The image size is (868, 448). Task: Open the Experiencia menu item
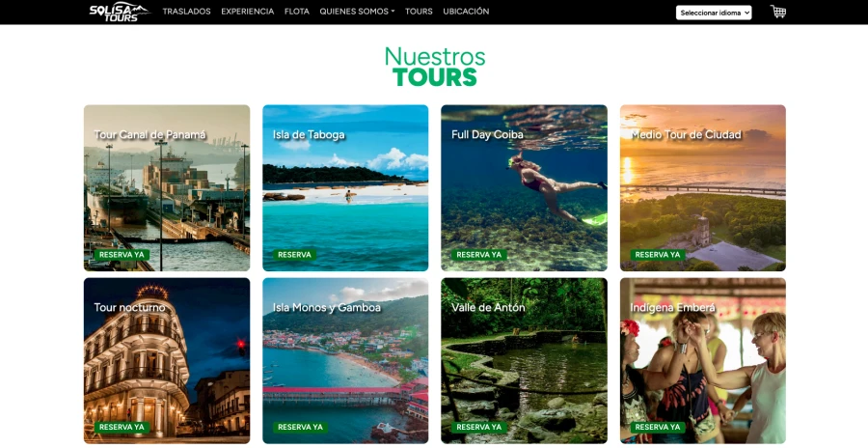248,11
